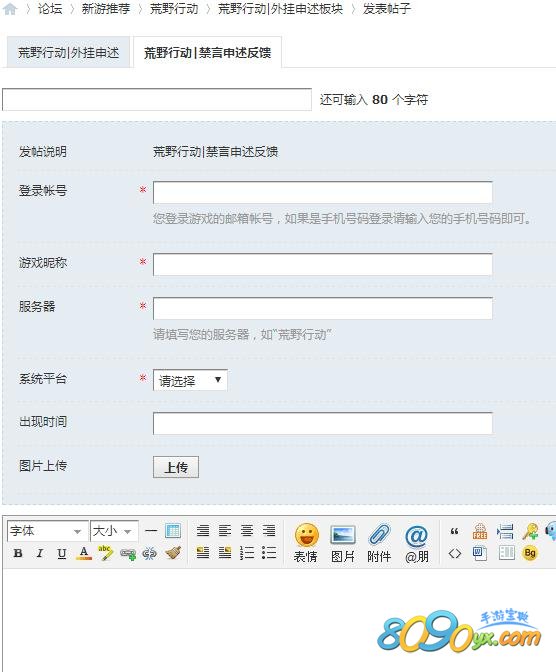The height and width of the screenshot is (672, 556).
Task: Open the 系统平台 请选择 dropdown
Action: point(190,380)
